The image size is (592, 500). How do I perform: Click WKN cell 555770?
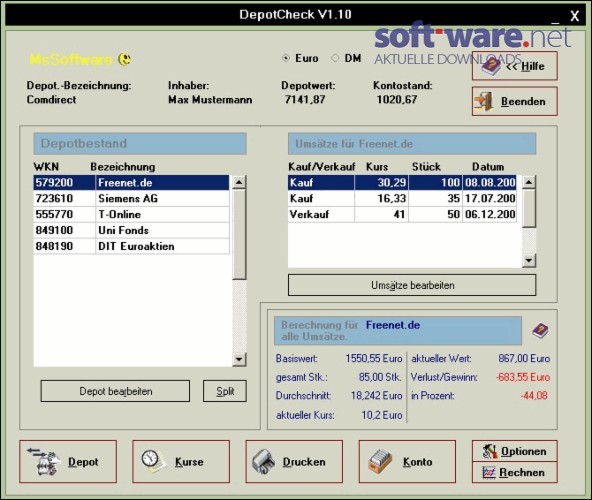64,215
